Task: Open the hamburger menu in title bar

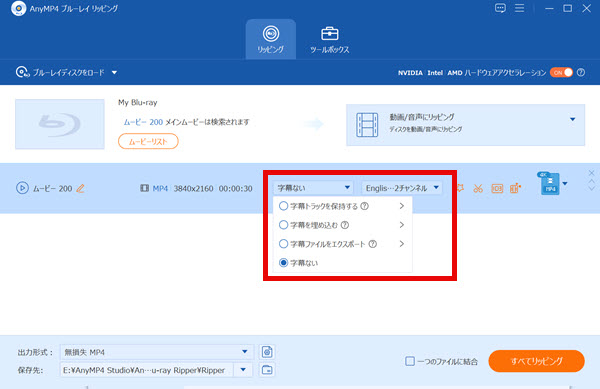Action: pos(519,8)
